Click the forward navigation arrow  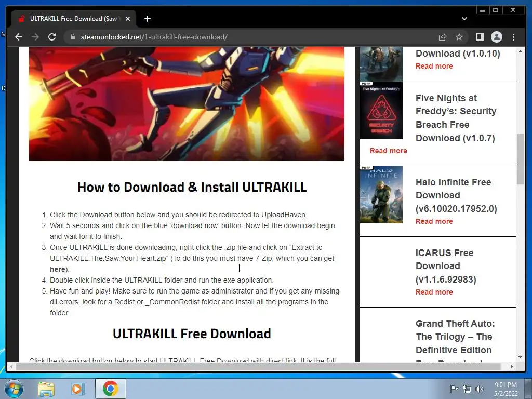click(x=35, y=37)
